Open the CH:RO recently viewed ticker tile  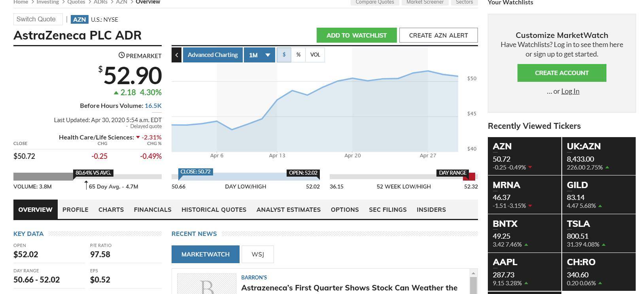[x=599, y=272]
